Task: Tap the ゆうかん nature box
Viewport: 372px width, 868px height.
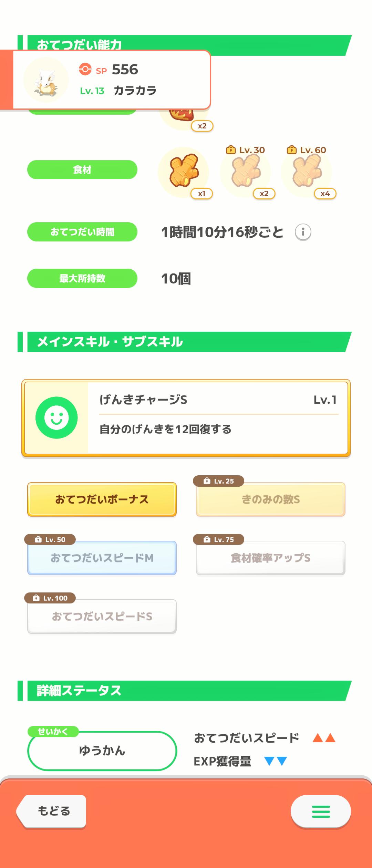Action: tap(102, 751)
